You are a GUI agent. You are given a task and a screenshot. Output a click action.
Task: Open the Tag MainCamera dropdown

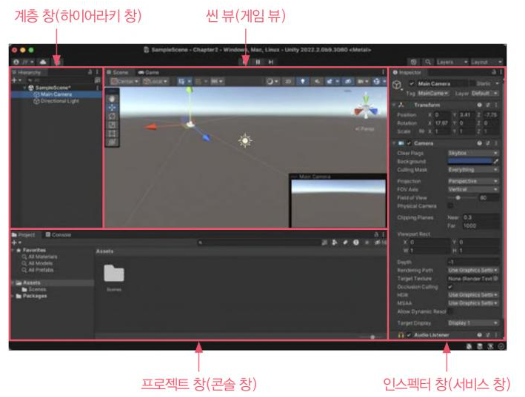[x=433, y=93]
